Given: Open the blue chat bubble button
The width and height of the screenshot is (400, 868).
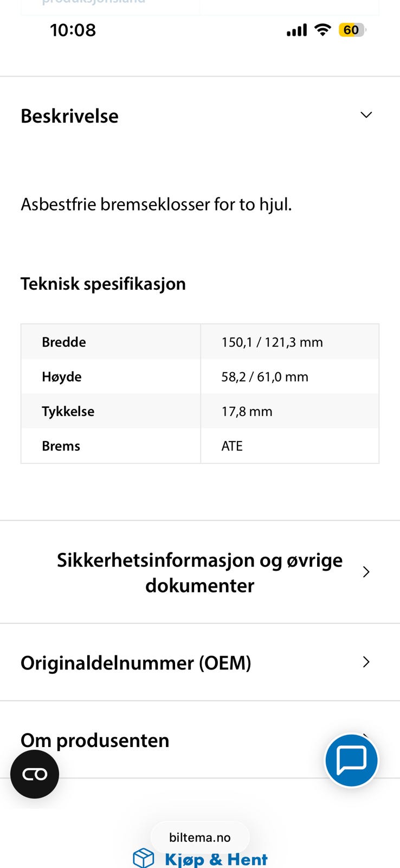Looking at the screenshot, I should tap(352, 760).
